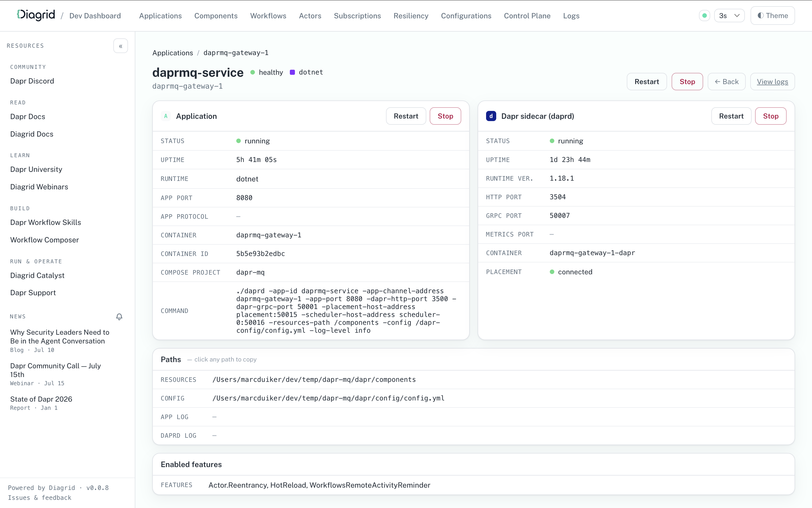Stop the Application container

click(x=445, y=116)
